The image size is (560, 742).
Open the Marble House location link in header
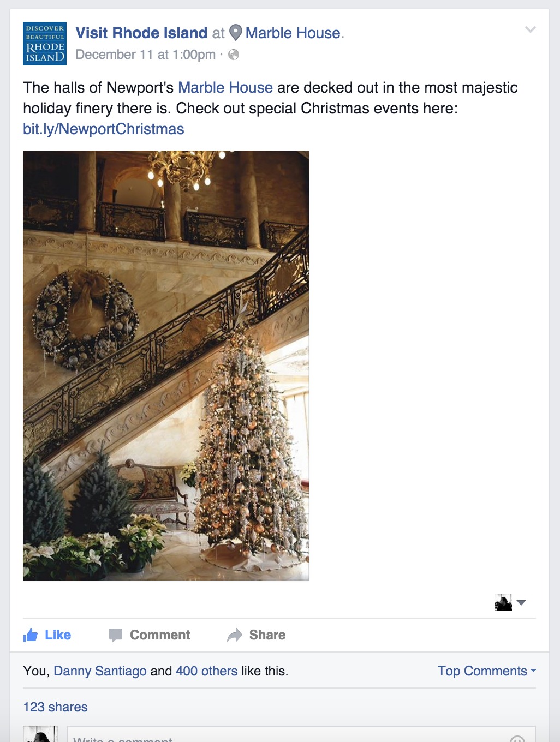pos(293,33)
